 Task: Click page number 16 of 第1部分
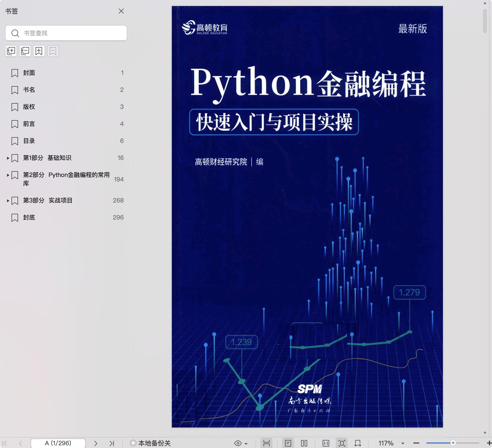pos(120,158)
